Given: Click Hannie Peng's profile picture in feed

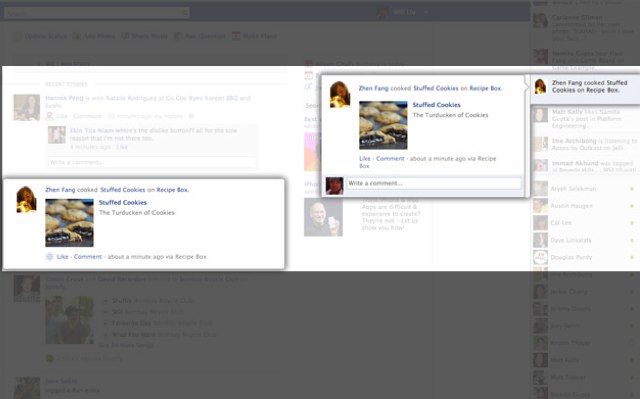Looking at the screenshot, I should [27, 107].
